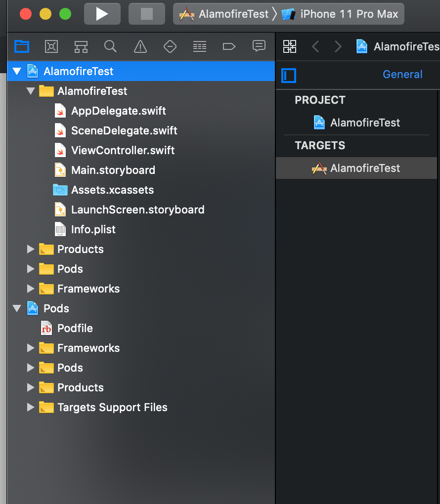Select the AlamofireTest yellow folder group
Viewport: 440px width, 504px height.
[141, 91]
